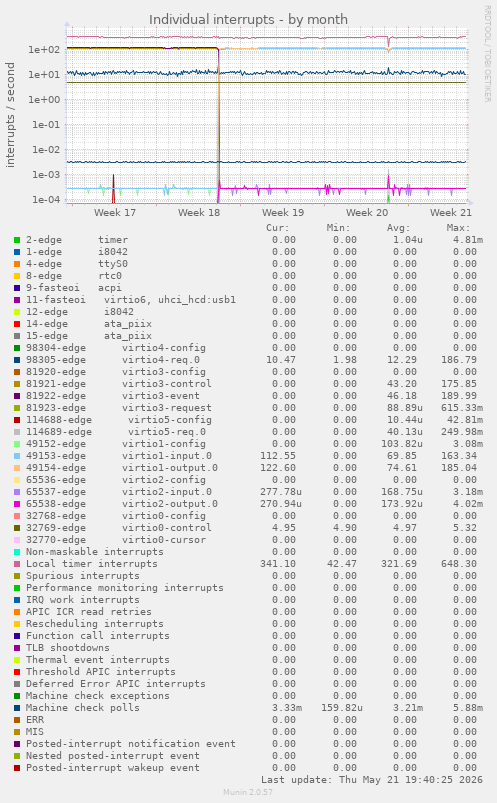This screenshot has width=497, height=803.
Task: Click the pink Local timer interrupts swatch
Action: click(17, 564)
